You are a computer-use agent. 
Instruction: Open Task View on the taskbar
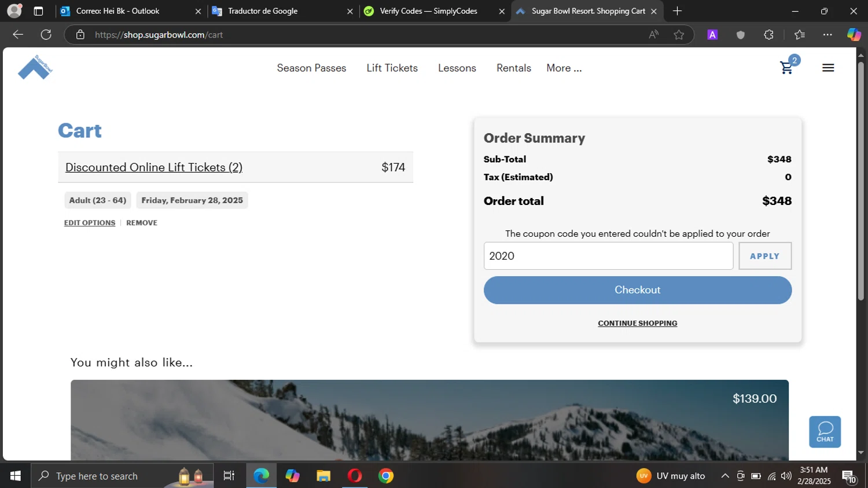click(x=229, y=476)
